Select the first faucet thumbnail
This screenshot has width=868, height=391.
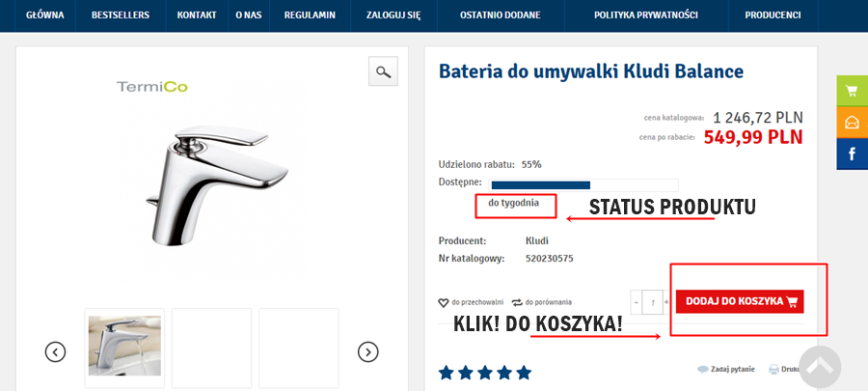click(x=124, y=346)
